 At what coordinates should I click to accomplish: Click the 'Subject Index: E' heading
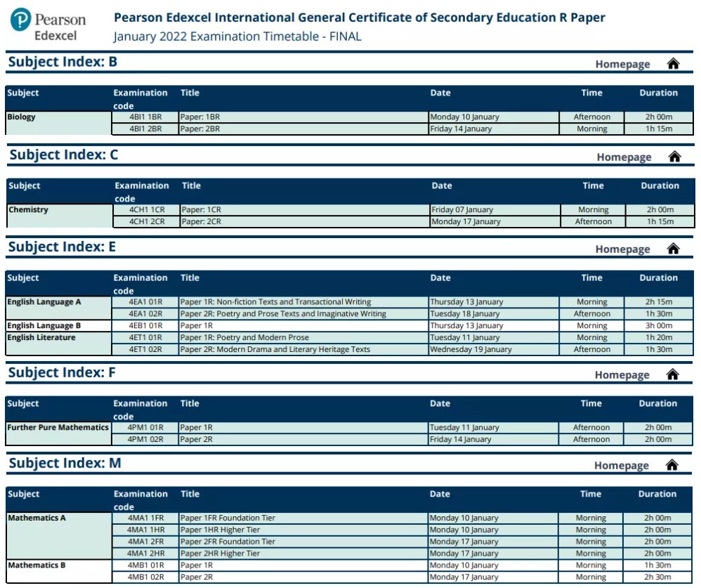pyautogui.click(x=62, y=247)
